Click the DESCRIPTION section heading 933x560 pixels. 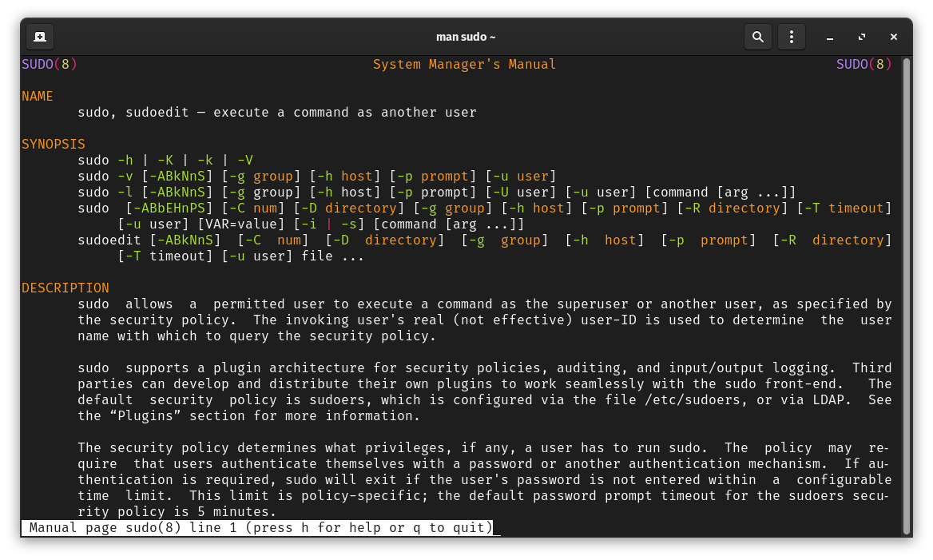(x=66, y=288)
